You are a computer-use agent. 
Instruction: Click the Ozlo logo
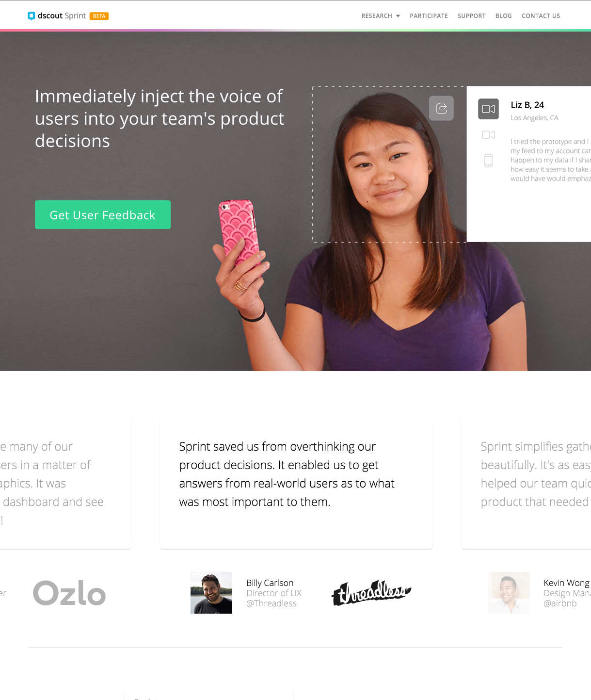coord(69,593)
